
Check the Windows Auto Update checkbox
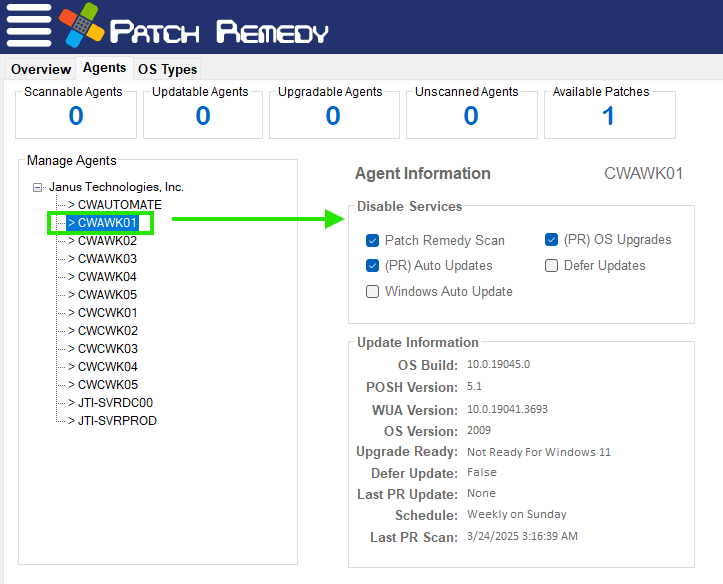pos(373,292)
